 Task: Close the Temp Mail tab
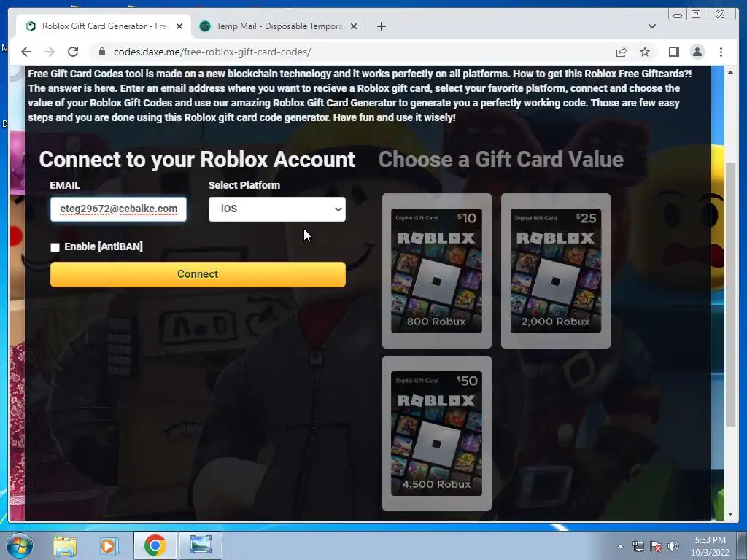click(354, 26)
